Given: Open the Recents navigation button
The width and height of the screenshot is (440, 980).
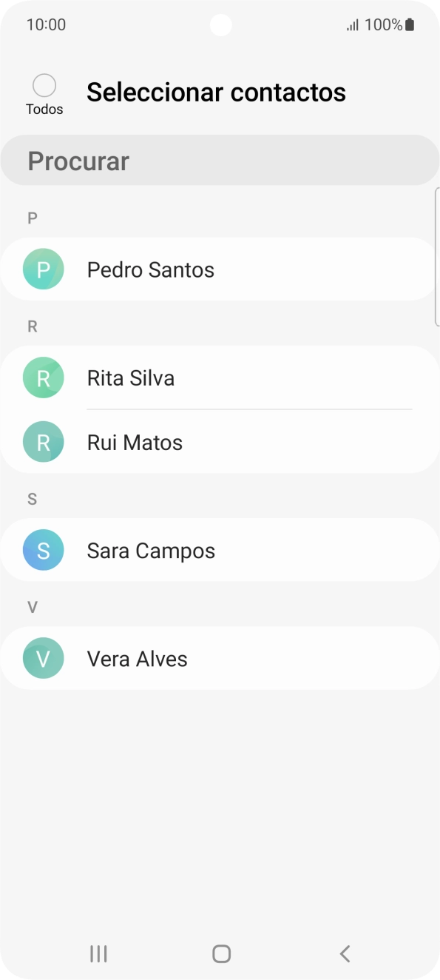Looking at the screenshot, I should (x=98, y=953).
